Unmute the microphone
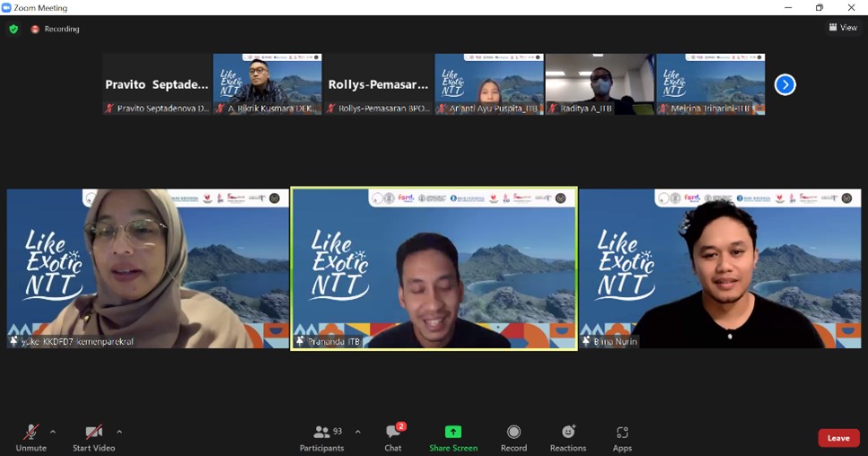 (31, 438)
